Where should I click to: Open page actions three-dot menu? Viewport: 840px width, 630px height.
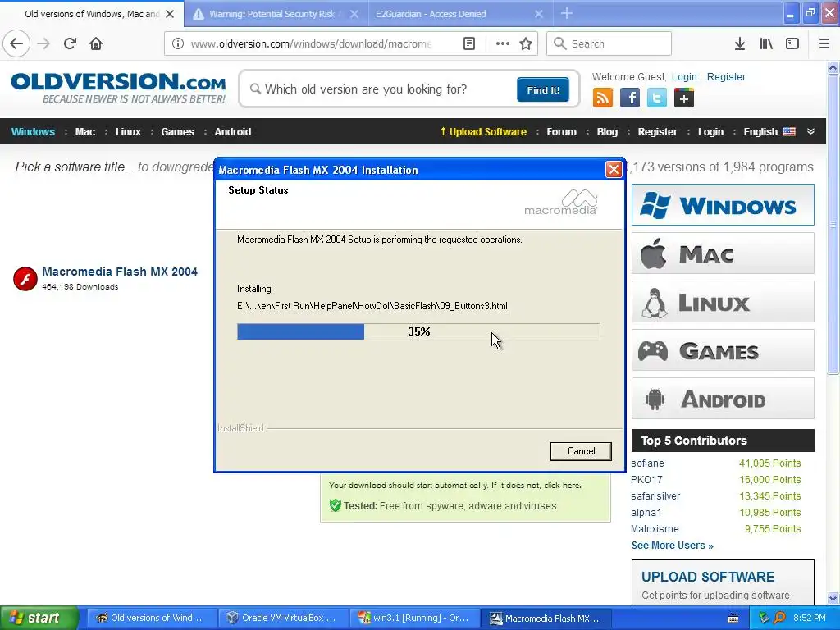503,43
